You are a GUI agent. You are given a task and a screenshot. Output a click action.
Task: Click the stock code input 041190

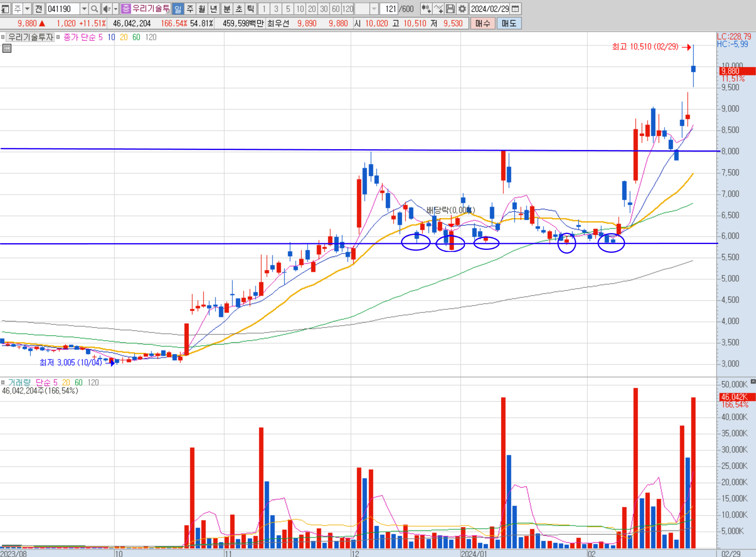(63, 9)
